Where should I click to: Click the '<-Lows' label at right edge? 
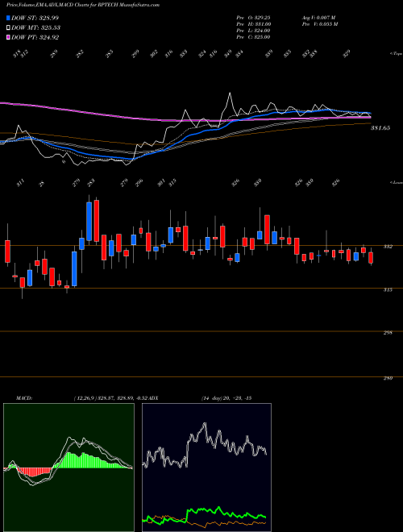[x=396, y=182]
